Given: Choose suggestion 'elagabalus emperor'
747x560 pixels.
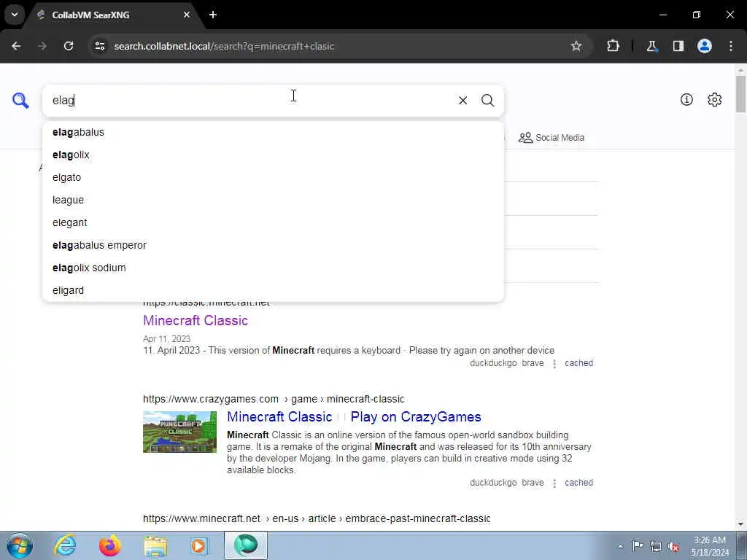Looking at the screenshot, I should point(273,245).
